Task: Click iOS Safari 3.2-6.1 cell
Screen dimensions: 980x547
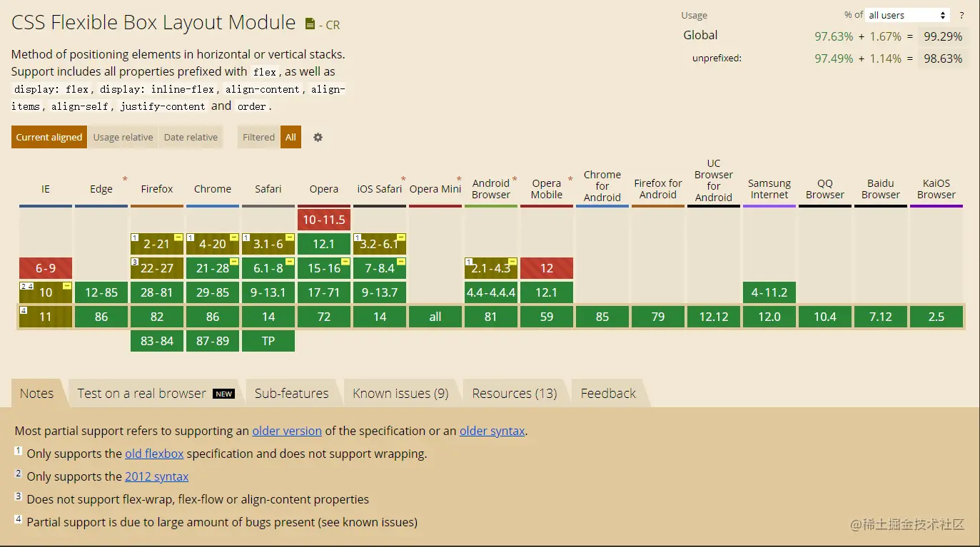Action: [380, 244]
